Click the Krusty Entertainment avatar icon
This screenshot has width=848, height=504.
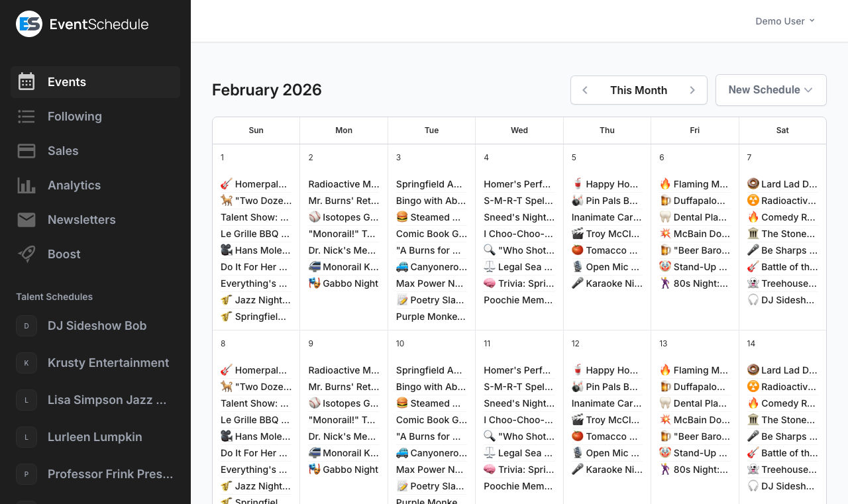click(26, 363)
